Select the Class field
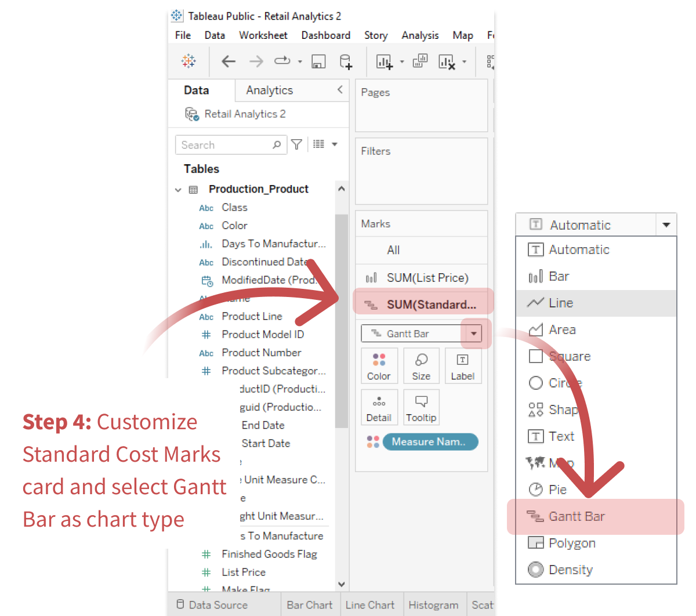 (234, 207)
